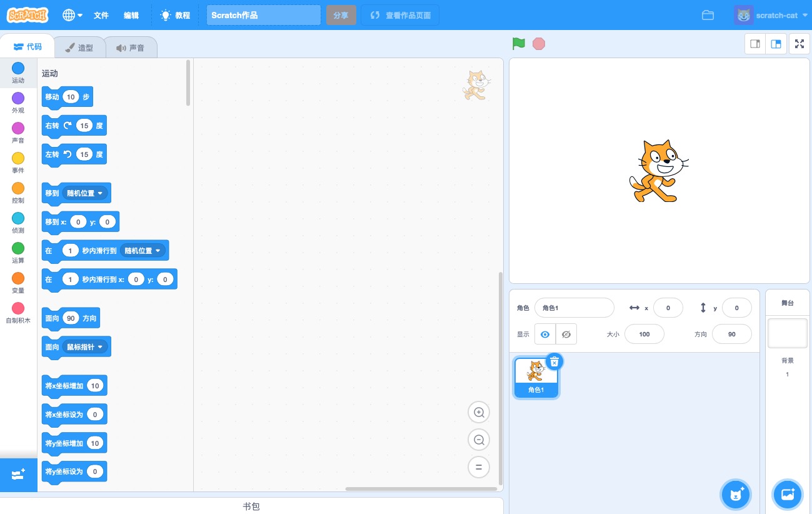Click the 舞台 stage panel header

788,303
